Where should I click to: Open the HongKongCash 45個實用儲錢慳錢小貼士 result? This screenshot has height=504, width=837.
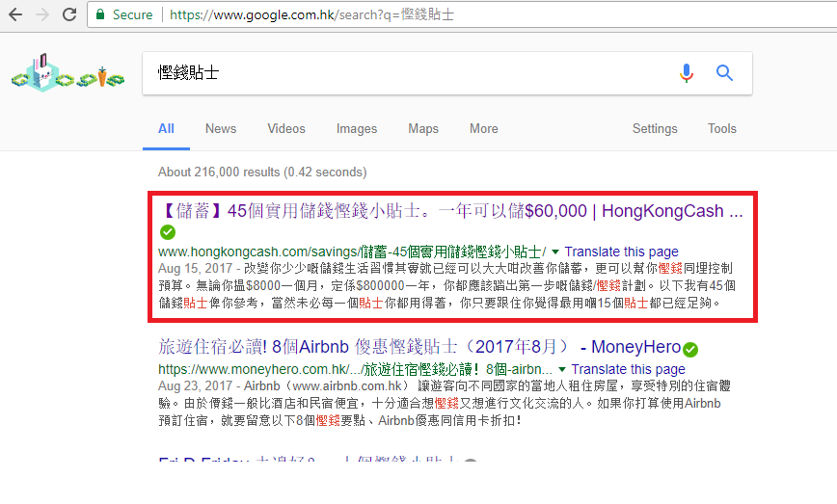450,211
